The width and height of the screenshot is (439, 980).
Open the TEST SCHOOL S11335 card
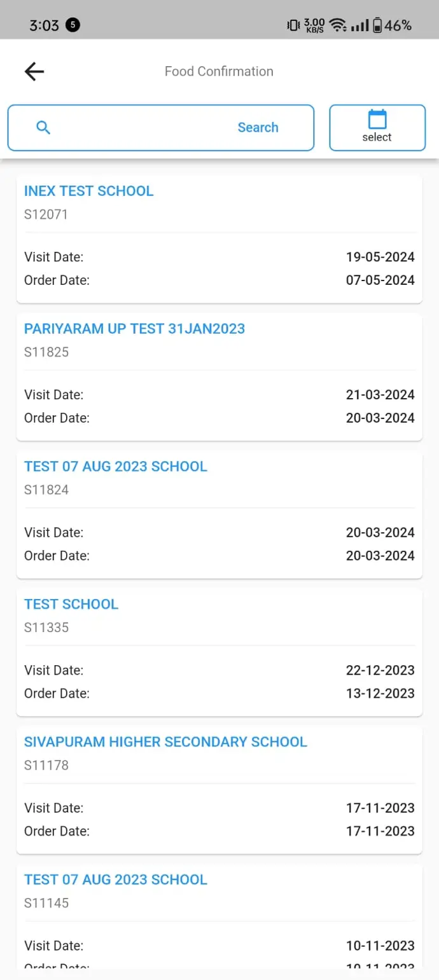[219, 652]
